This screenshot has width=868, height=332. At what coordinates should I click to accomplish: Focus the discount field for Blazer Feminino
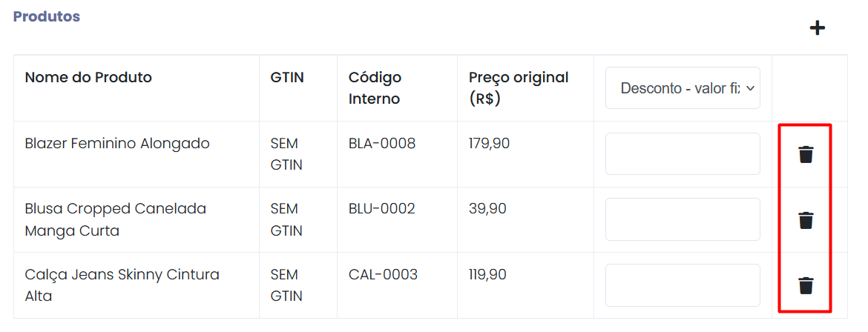pyautogui.click(x=683, y=154)
